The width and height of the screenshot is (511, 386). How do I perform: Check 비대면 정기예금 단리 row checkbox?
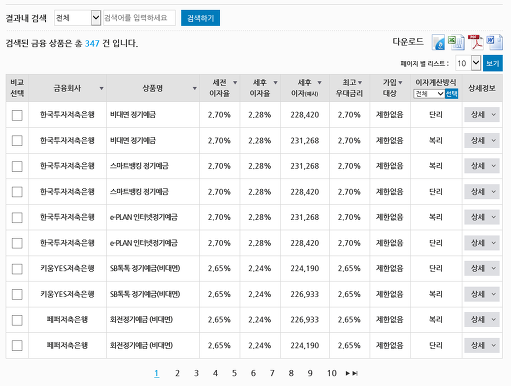[x=17, y=115]
